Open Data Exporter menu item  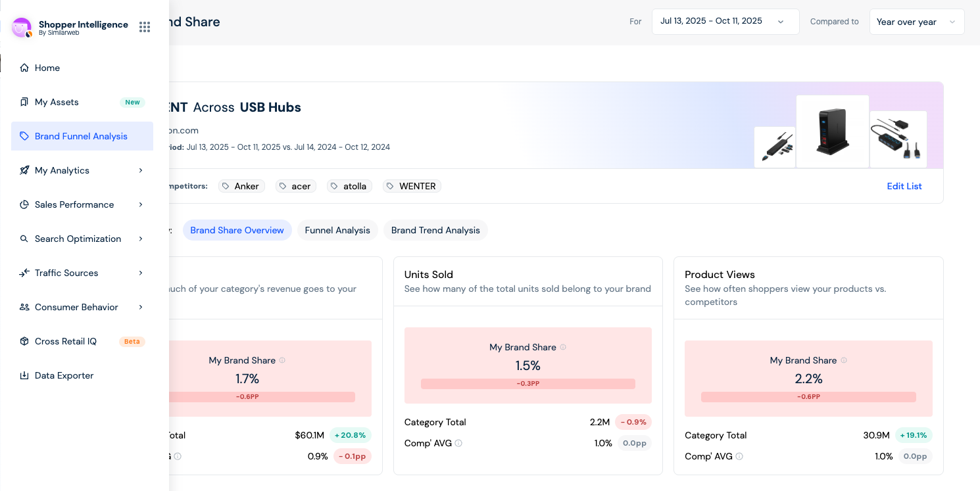point(82,375)
